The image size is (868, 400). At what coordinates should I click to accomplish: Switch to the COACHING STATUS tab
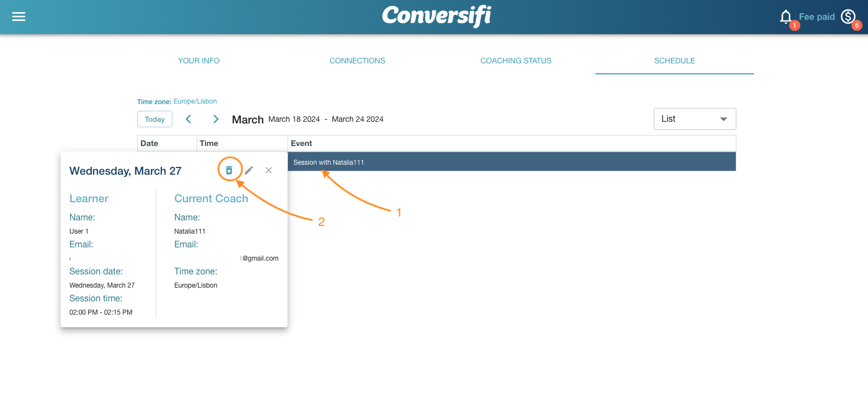(516, 61)
